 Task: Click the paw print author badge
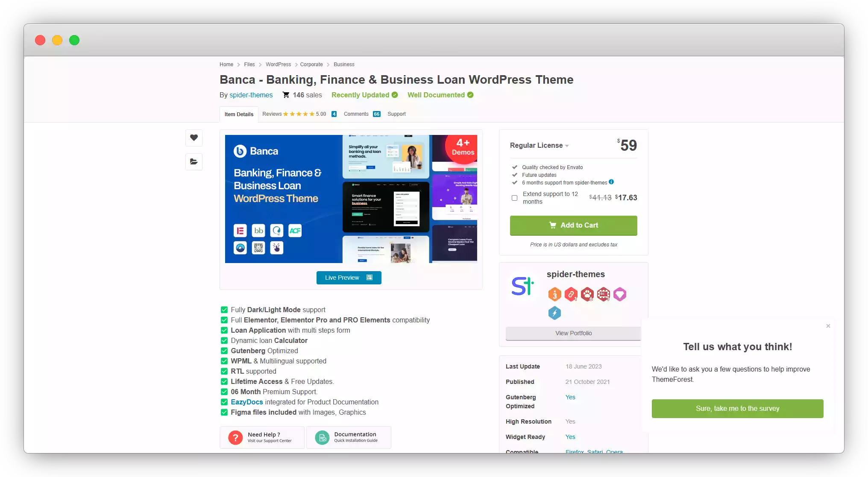587,294
